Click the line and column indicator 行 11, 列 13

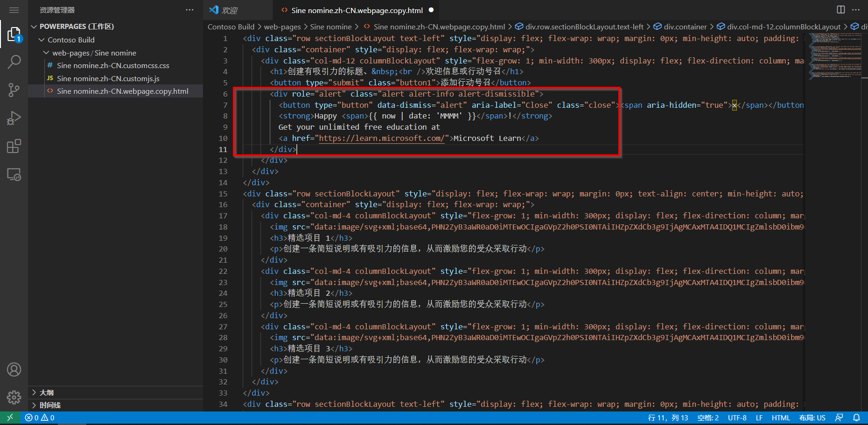[668, 418]
